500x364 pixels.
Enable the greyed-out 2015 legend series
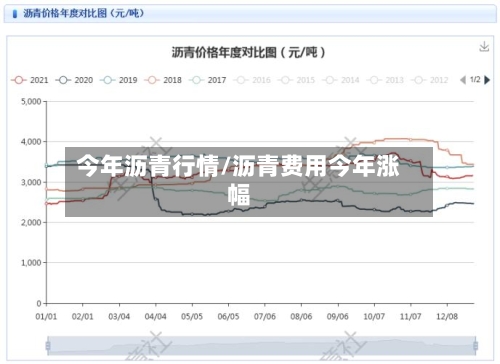pyautogui.click(x=296, y=80)
